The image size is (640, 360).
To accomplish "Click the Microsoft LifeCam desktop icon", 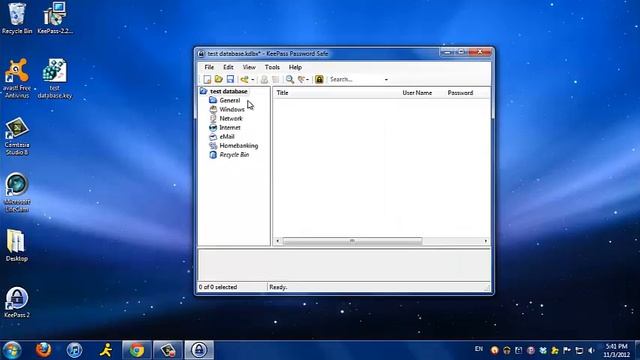I will (17, 193).
